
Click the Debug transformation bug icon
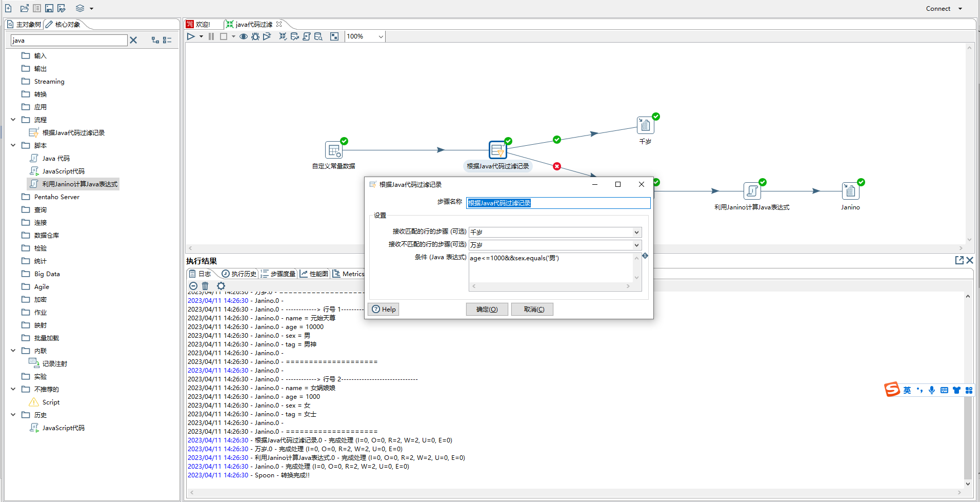(255, 36)
